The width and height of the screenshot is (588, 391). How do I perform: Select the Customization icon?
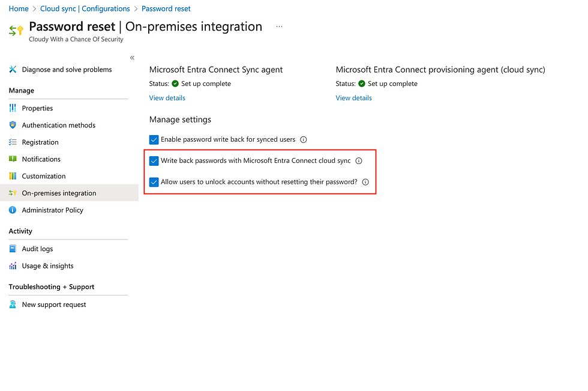[x=13, y=175]
